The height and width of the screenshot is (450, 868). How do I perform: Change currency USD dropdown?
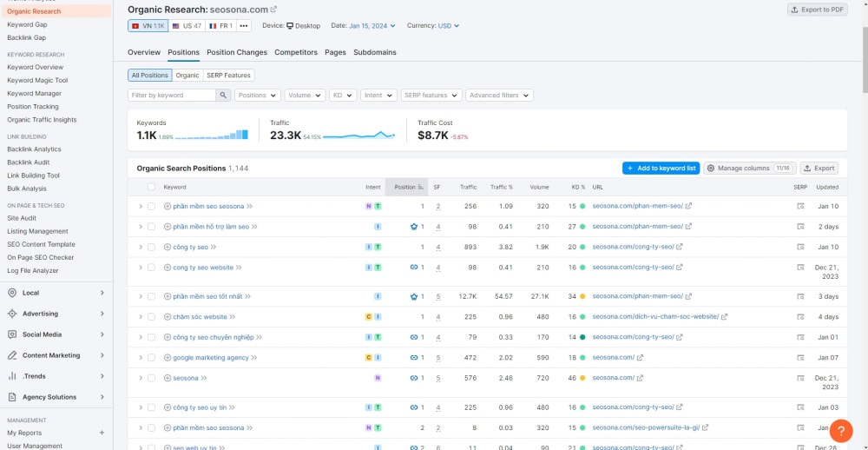449,25
